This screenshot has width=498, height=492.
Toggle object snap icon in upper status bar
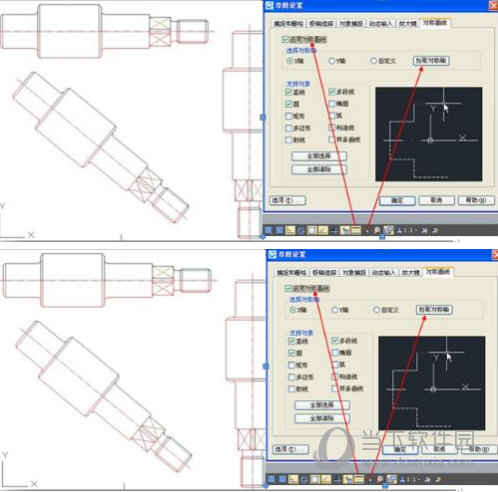coord(312,230)
